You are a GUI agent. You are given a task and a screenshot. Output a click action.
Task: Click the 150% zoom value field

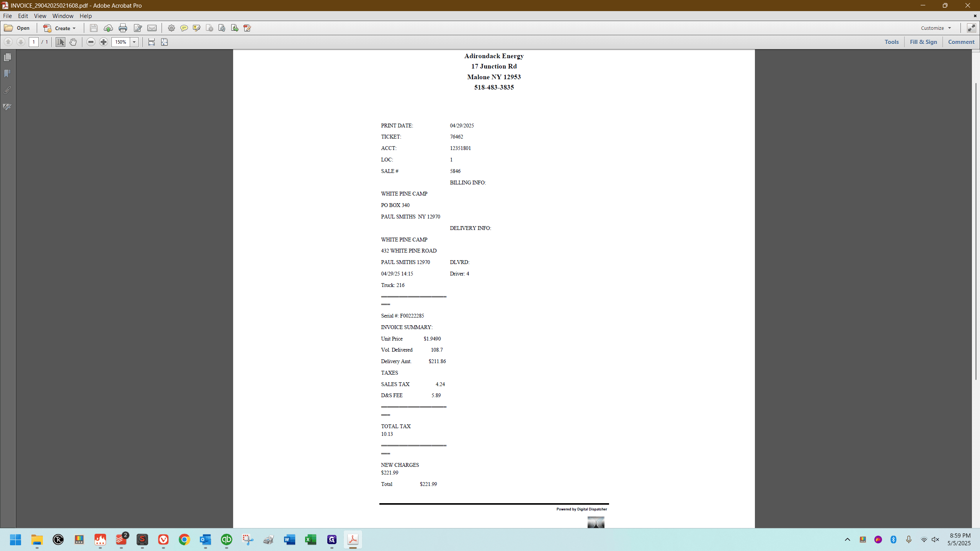click(x=121, y=42)
